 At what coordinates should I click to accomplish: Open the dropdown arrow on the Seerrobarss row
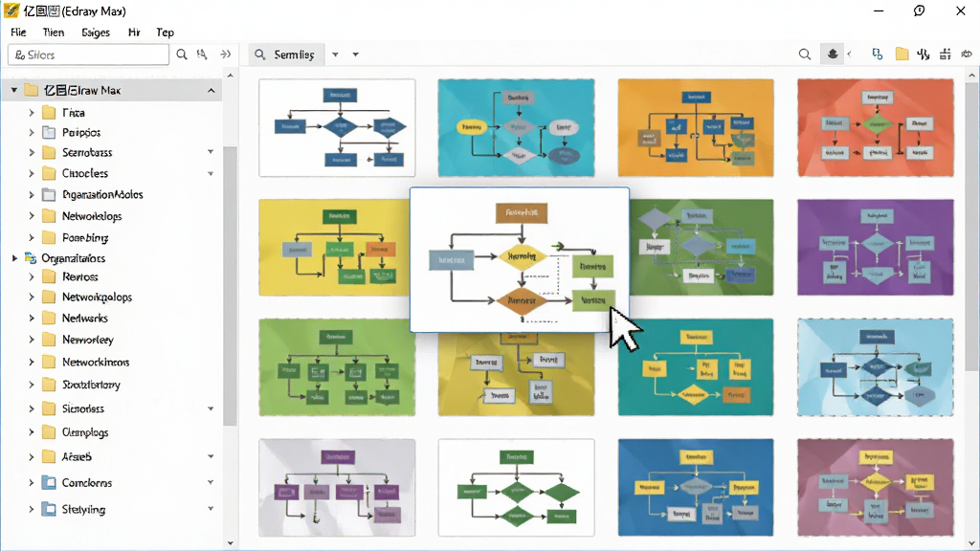tap(211, 152)
